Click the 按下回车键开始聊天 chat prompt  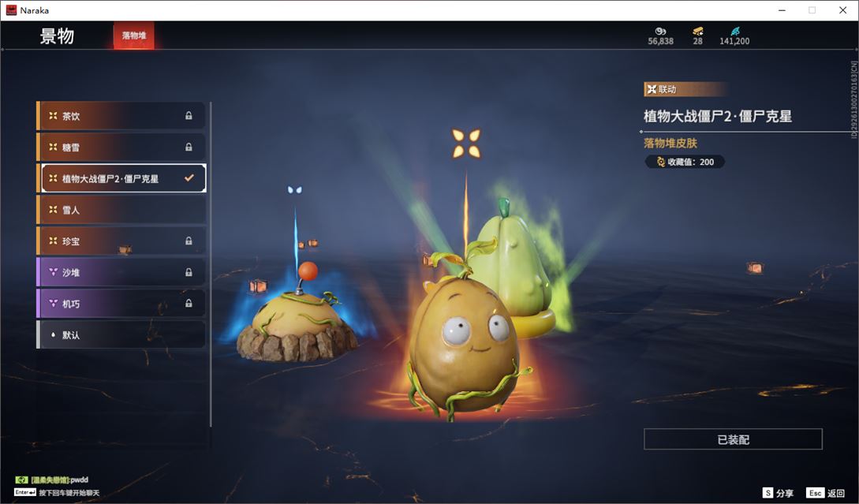pos(69,492)
